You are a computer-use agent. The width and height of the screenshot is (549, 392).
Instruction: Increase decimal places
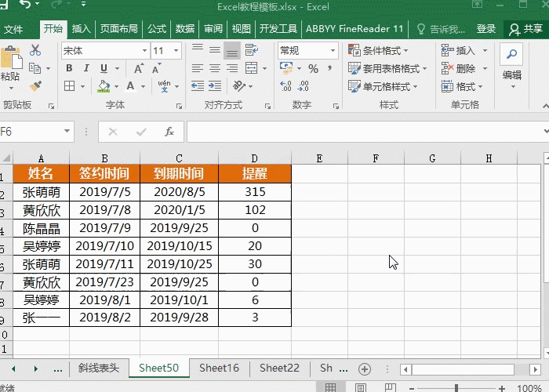(x=285, y=86)
